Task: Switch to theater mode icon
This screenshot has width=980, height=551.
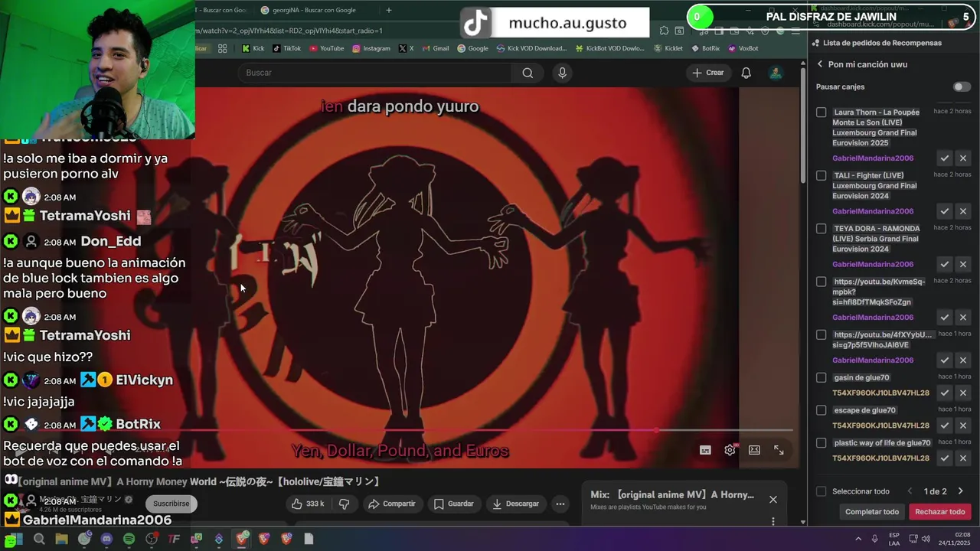Action: (754, 450)
